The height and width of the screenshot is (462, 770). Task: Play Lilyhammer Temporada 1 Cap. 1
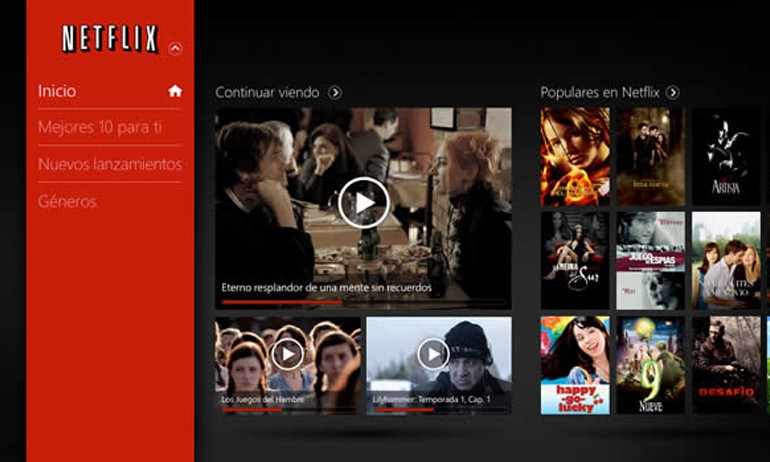tap(434, 353)
